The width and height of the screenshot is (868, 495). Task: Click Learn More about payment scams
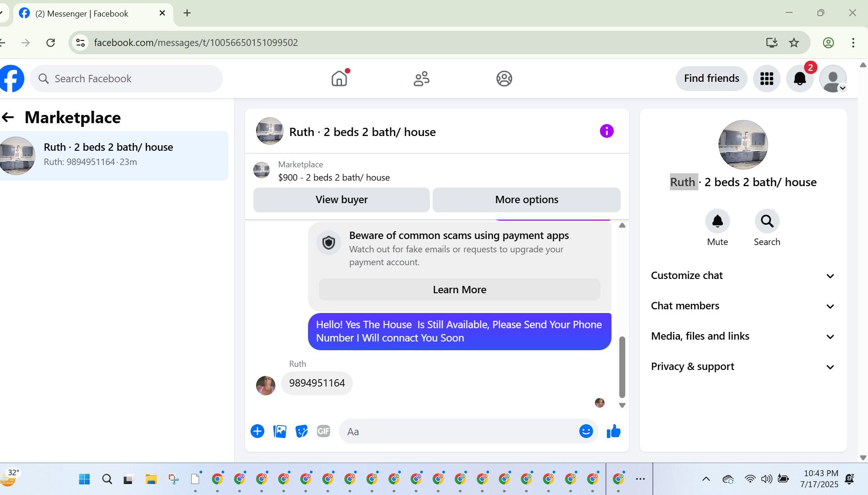click(460, 290)
